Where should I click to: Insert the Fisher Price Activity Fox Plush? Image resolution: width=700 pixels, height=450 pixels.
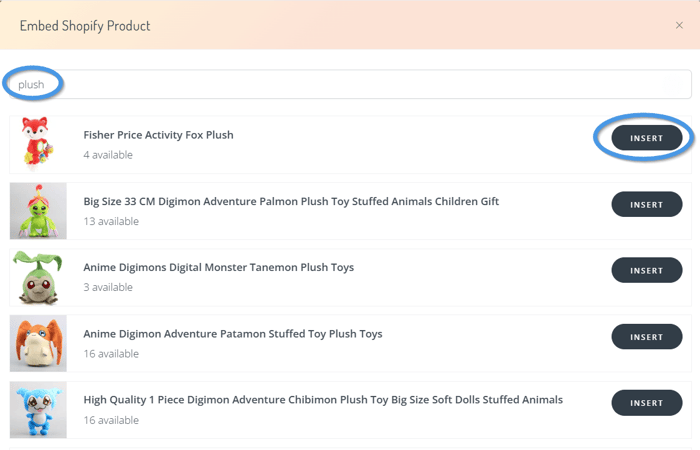click(x=646, y=138)
